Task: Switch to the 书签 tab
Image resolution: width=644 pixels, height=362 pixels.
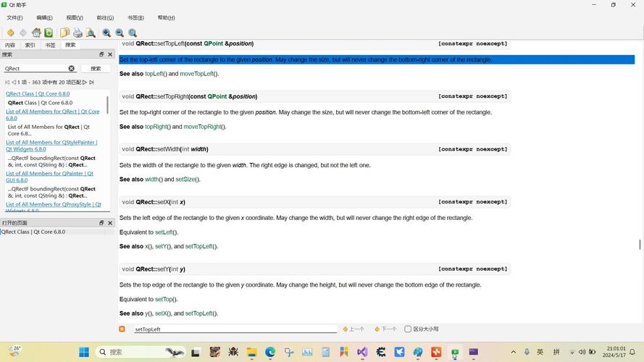Action: click(50, 45)
